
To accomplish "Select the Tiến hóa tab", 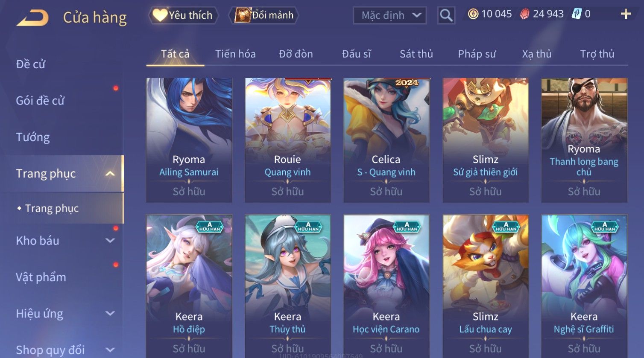I will [x=235, y=54].
